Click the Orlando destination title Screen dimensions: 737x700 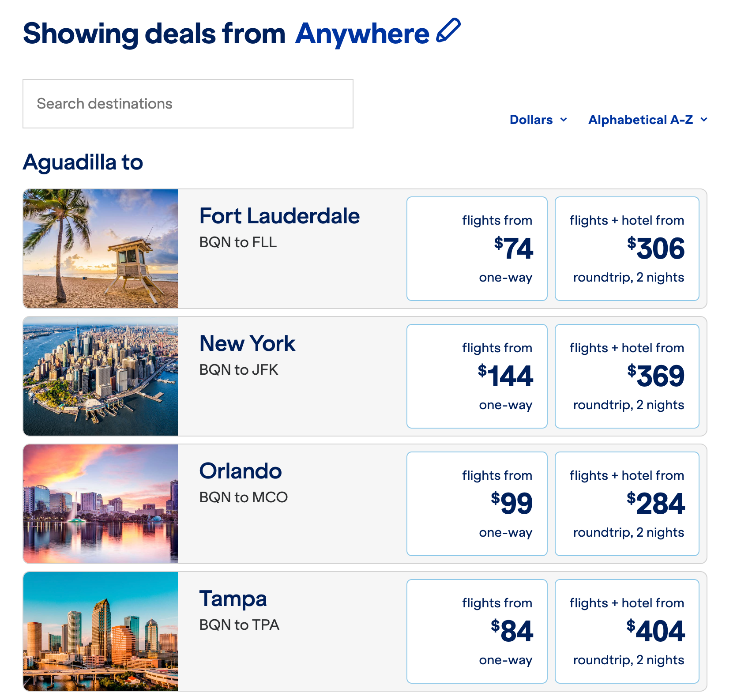(x=241, y=471)
